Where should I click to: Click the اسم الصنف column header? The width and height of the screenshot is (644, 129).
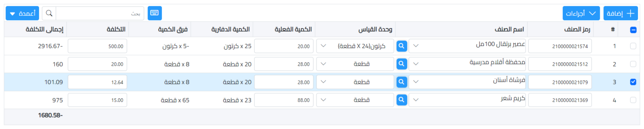pos(509,30)
